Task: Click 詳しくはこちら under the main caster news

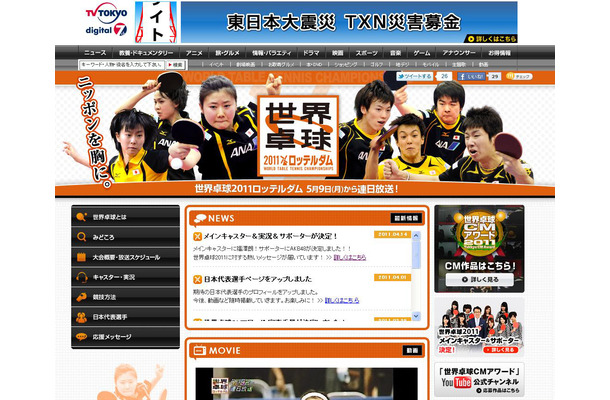Action: pos(350,257)
